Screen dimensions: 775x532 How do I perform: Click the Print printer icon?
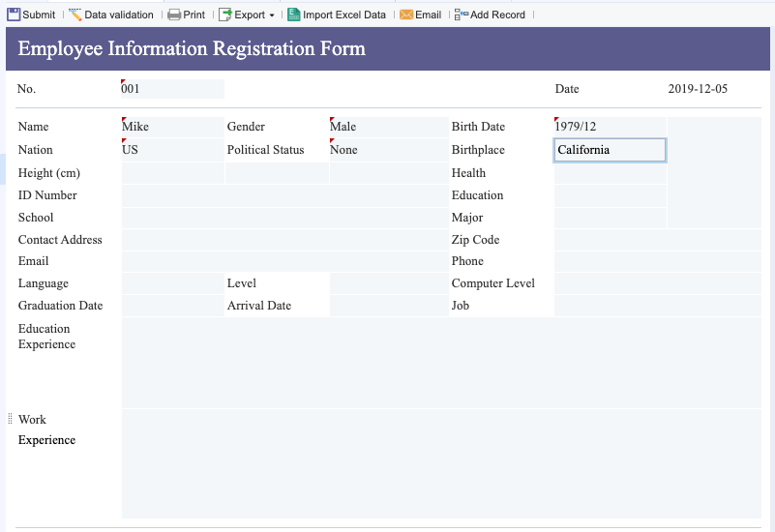click(174, 15)
